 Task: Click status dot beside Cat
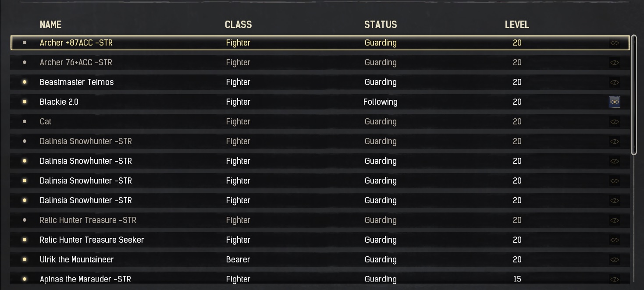pyautogui.click(x=25, y=121)
